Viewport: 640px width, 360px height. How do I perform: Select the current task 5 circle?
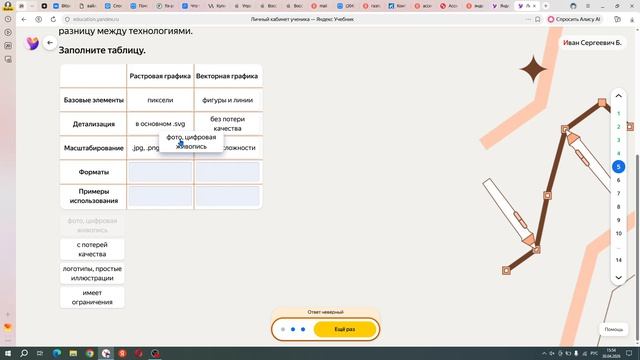618,167
